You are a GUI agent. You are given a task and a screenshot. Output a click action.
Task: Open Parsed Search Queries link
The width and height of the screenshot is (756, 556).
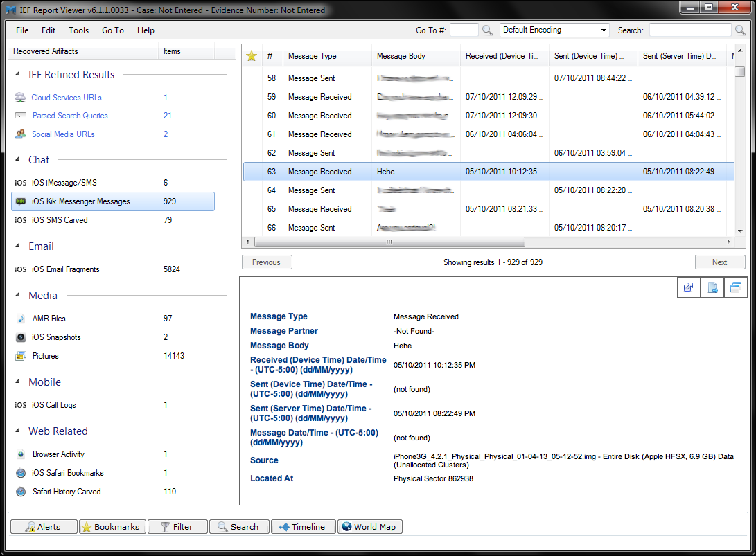(x=70, y=116)
